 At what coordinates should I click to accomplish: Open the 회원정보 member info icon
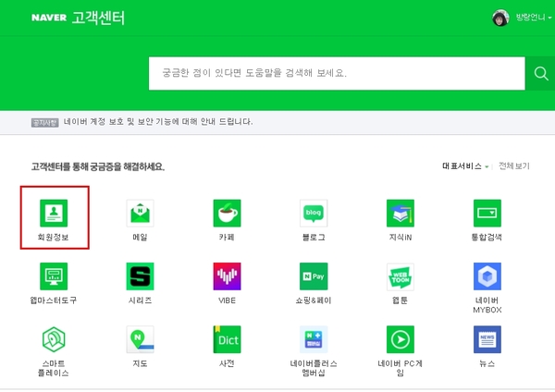[x=54, y=213]
